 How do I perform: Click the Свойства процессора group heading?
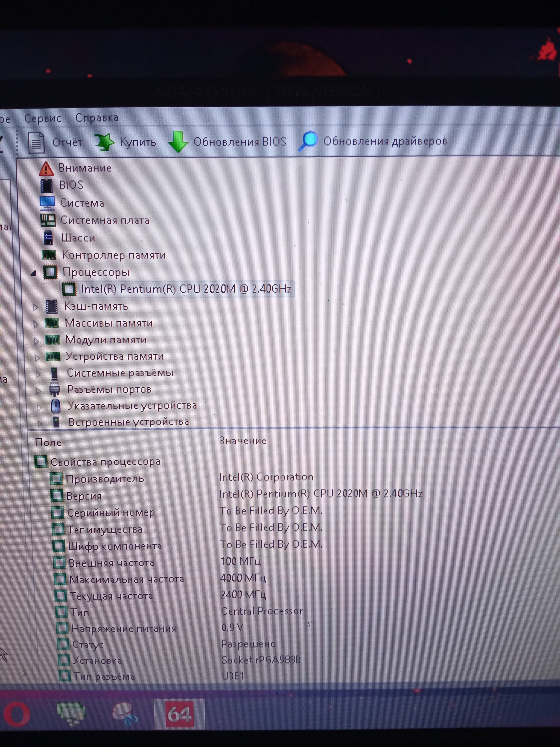(105, 462)
